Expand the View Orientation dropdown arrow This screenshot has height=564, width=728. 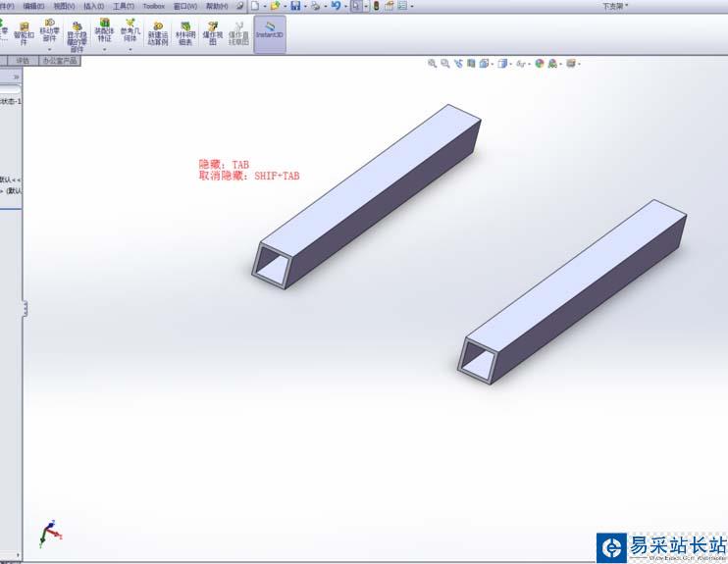tap(493, 64)
